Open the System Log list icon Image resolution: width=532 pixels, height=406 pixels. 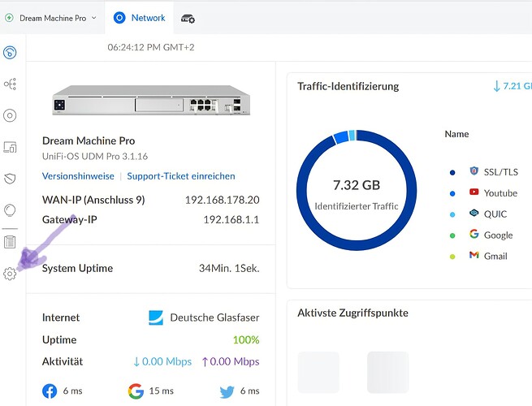(x=10, y=242)
